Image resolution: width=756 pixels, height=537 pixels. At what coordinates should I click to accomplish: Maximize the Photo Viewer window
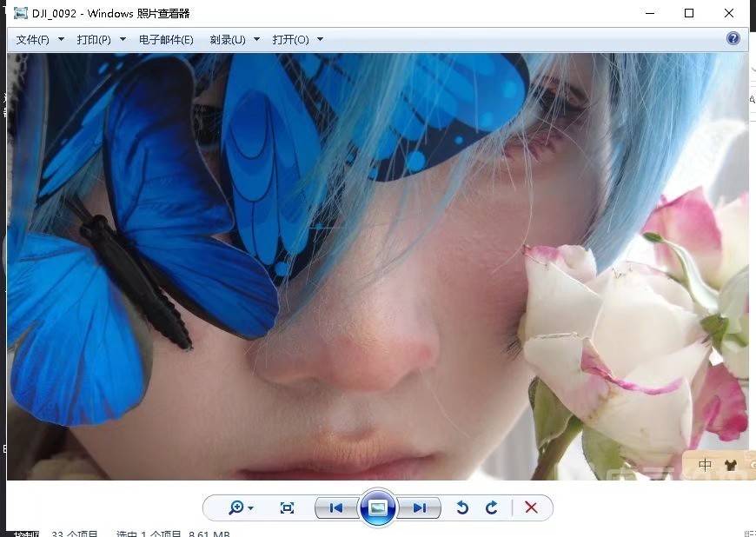[689, 13]
